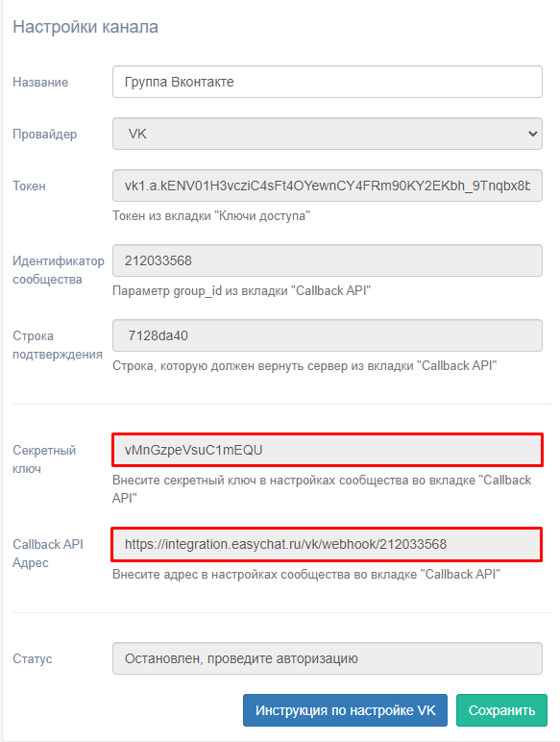This screenshot has width=560, height=742.
Task: Click the Идентификатор сообщества label
Action: pos(59,270)
